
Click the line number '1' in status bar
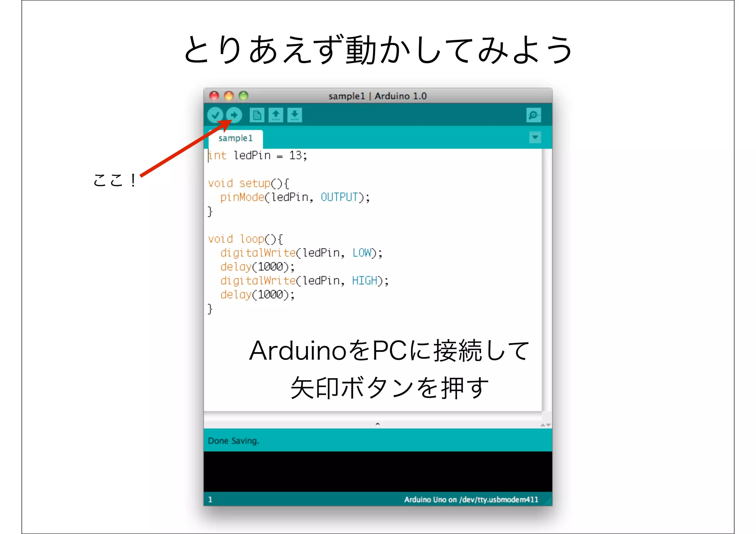[210, 500]
